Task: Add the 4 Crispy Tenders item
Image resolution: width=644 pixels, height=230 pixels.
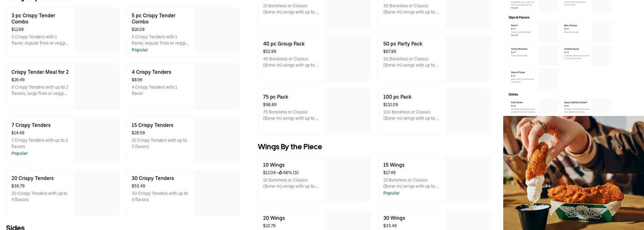Action: pyautogui.click(x=183, y=86)
